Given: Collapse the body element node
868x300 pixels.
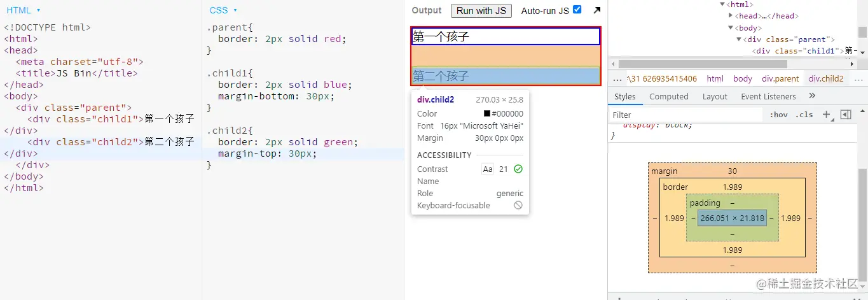Looking at the screenshot, I should pos(731,28).
